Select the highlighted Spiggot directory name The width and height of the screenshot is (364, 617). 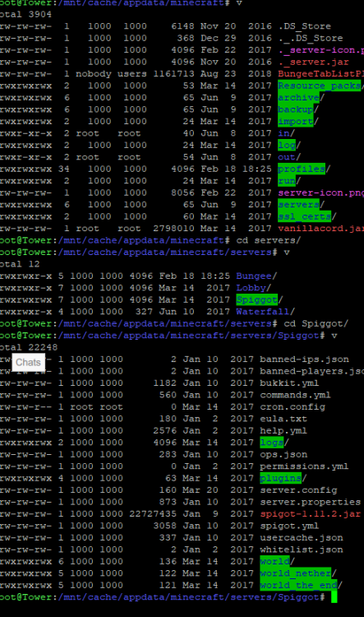tap(256, 299)
